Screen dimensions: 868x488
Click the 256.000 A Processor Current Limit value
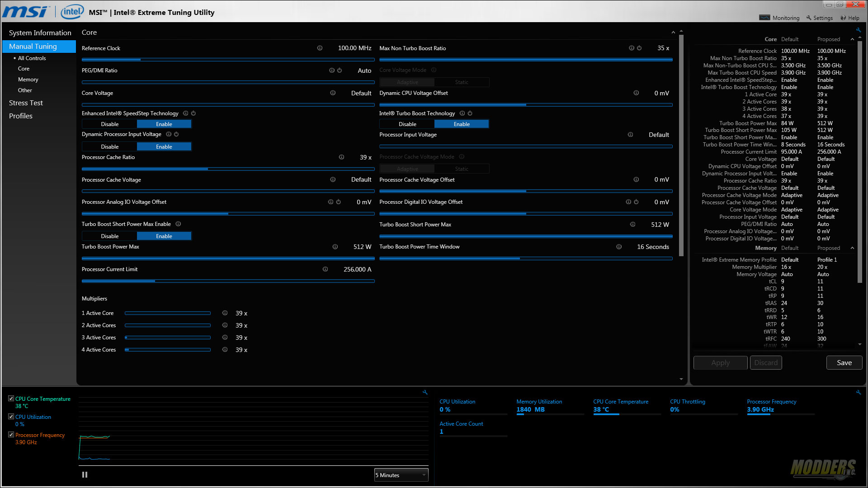[357, 269]
